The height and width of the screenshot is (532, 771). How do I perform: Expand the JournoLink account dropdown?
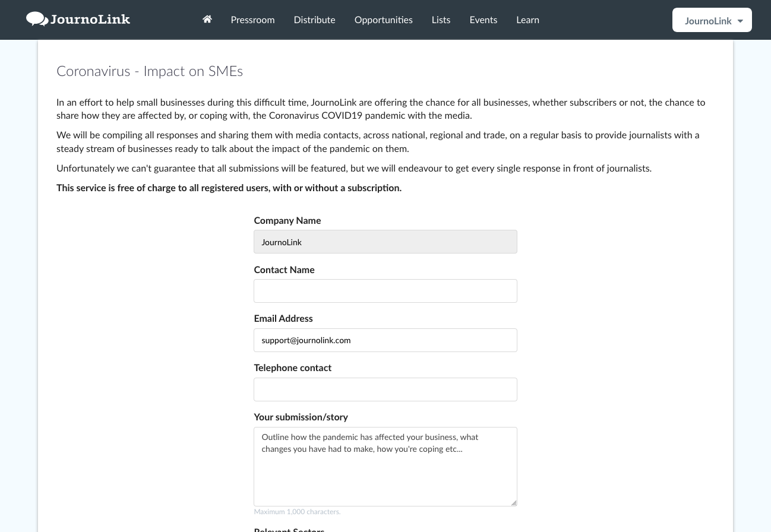[712, 20]
